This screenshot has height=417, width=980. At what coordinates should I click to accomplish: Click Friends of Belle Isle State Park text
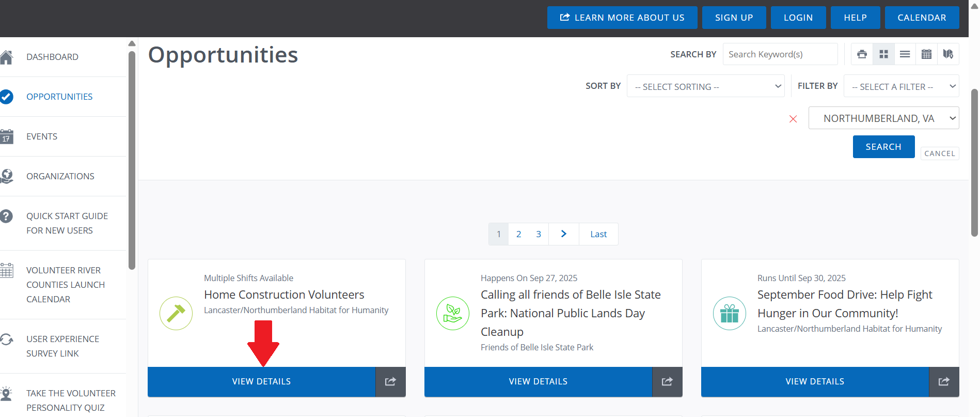(x=537, y=347)
